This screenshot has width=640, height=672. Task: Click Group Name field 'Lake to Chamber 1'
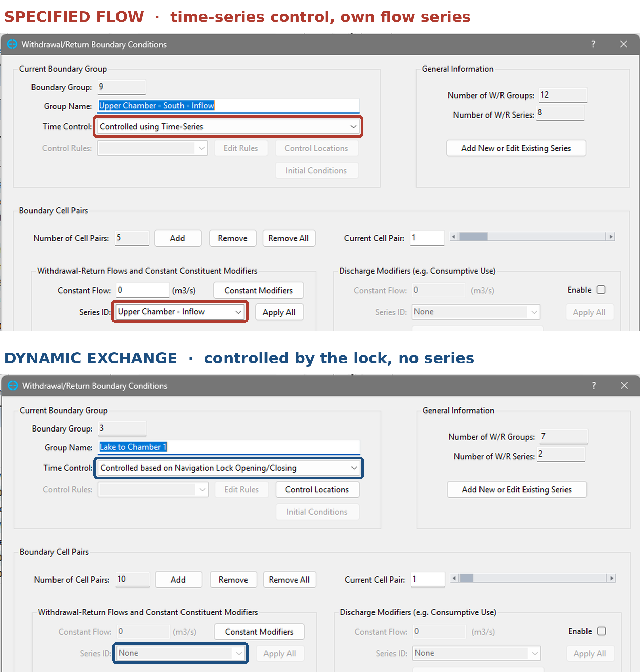229,447
